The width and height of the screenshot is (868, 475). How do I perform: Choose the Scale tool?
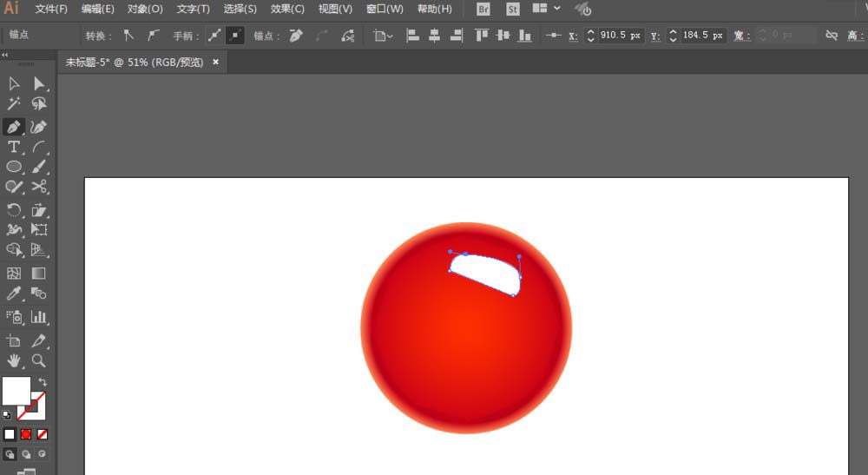38,210
